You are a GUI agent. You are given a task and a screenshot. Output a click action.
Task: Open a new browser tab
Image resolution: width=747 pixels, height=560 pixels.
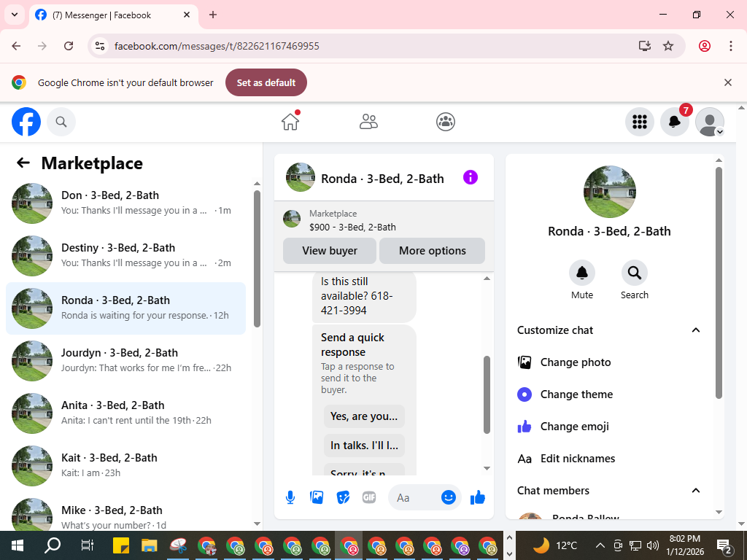coord(213,15)
